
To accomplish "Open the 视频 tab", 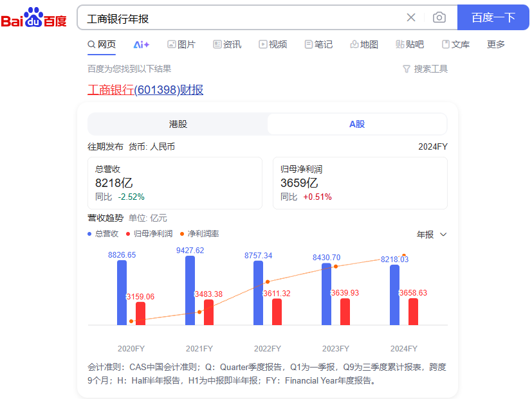I will pos(273,44).
